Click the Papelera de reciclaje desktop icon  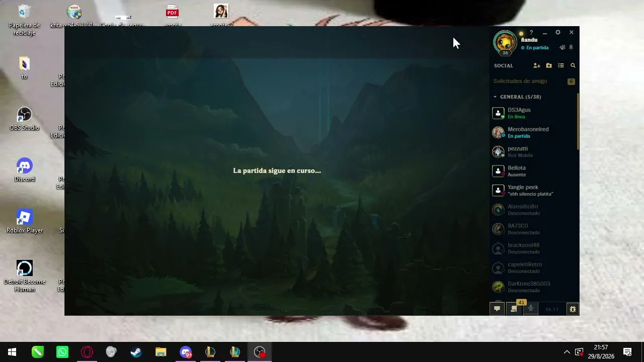[x=24, y=21]
